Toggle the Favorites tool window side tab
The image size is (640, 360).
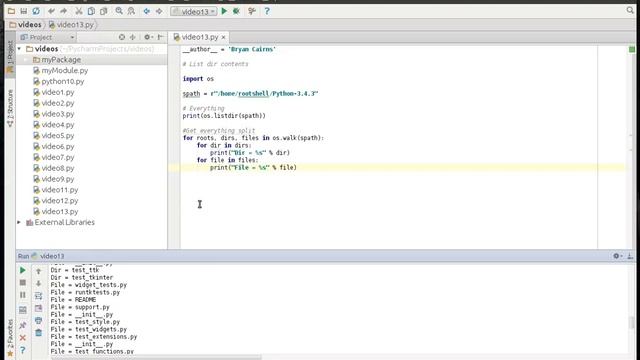(x=10, y=337)
